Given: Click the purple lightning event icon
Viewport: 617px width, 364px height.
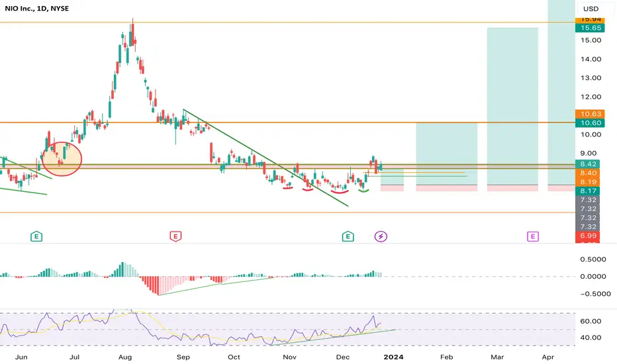Looking at the screenshot, I should point(381,236).
